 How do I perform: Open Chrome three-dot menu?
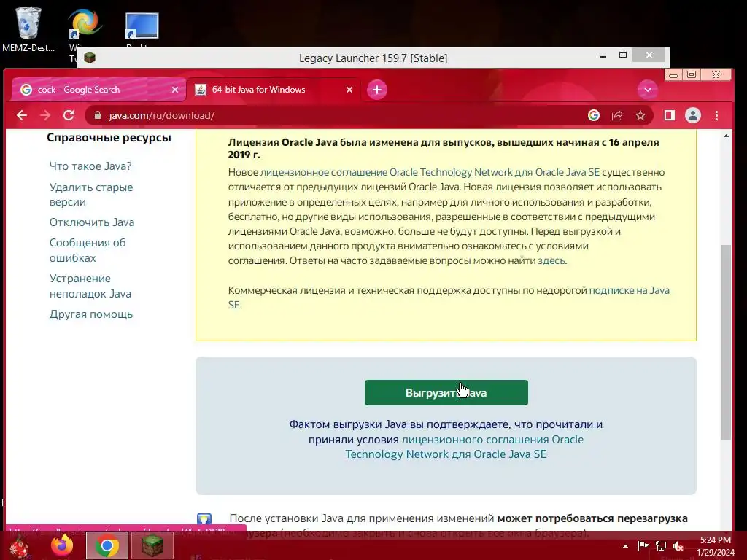pyautogui.click(x=716, y=115)
